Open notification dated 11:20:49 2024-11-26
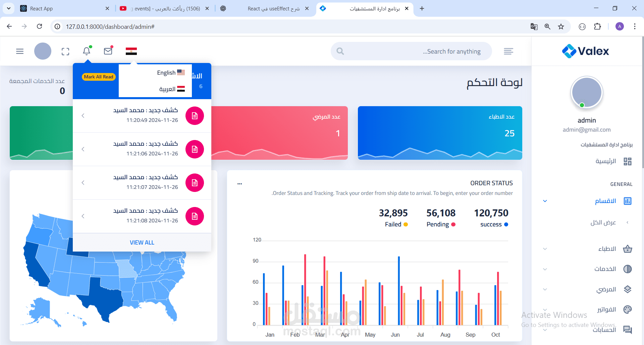Viewport: 644px width, 345px height. 142,116
